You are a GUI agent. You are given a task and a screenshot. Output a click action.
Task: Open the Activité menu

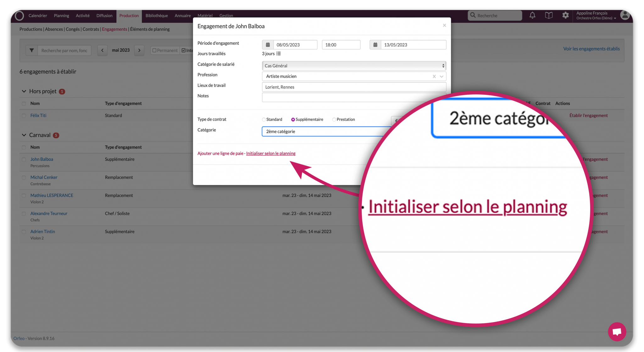(x=83, y=15)
